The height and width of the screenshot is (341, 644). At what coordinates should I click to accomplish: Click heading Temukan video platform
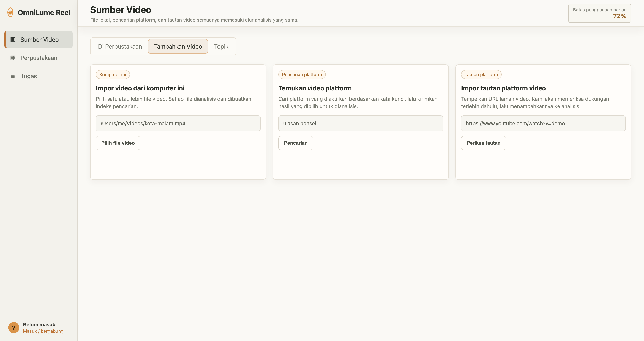click(315, 88)
